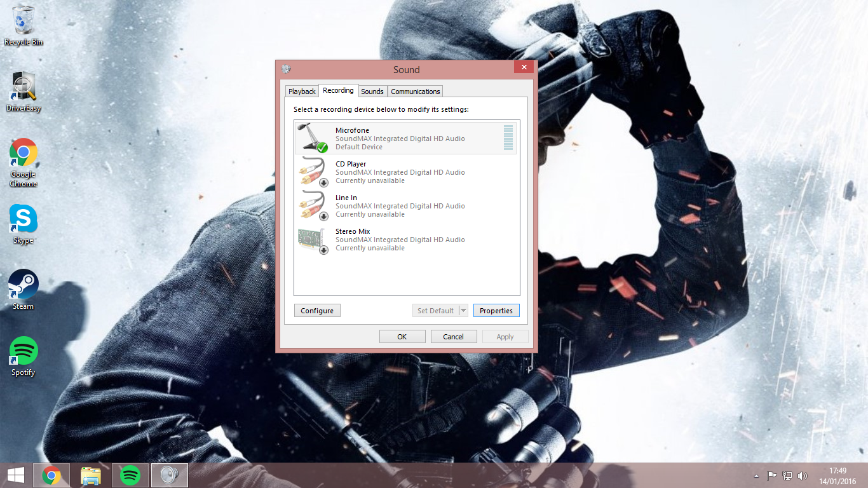
Task: Select the Recording tab
Action: coord(338,90)
